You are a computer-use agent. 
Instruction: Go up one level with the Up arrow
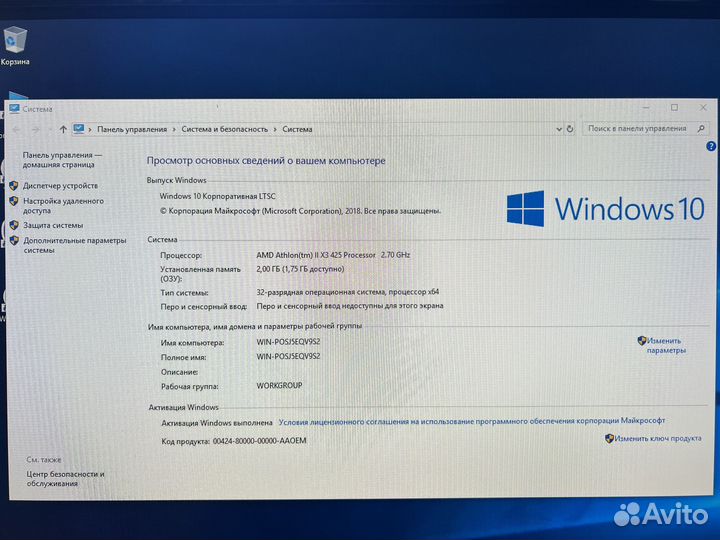[x=63, y=129]
